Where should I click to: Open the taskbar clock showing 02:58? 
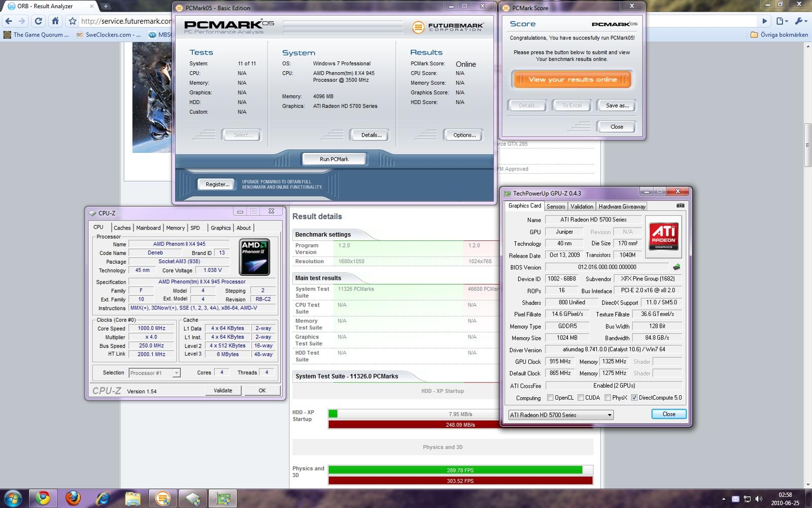coord(785,499)
